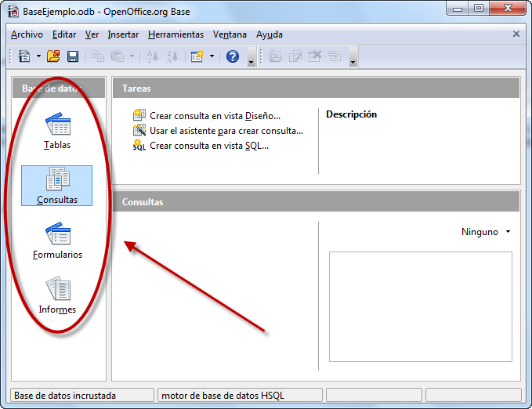Click the Edit query toolbar icon
The height and width of the screenshot is (409, 532).
tap(295, 56)
